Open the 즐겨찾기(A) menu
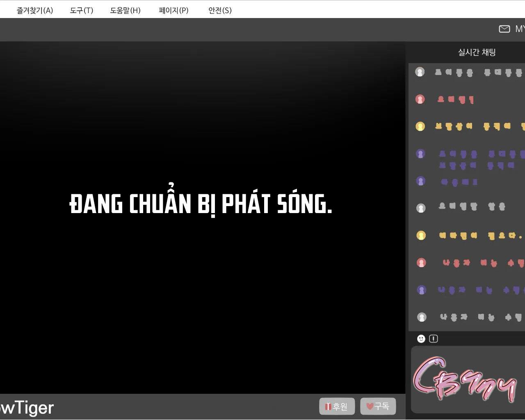525x420 pixels. [35, 10]
